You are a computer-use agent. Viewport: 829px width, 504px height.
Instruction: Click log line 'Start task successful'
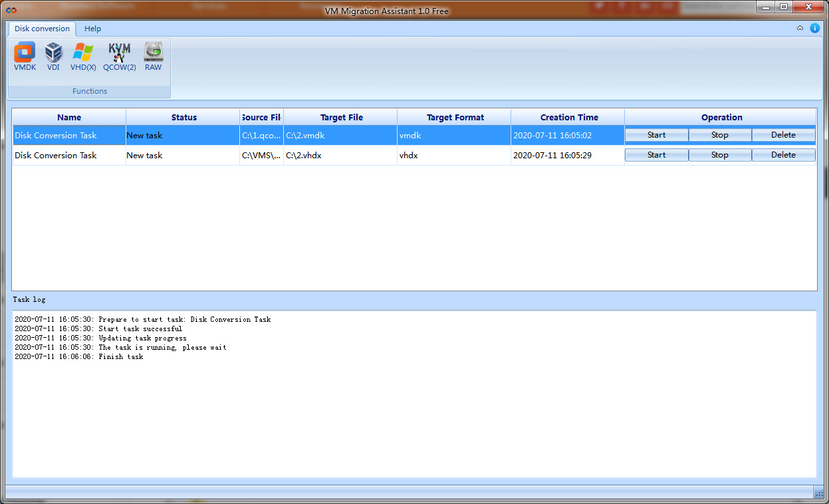click(98, 328)
